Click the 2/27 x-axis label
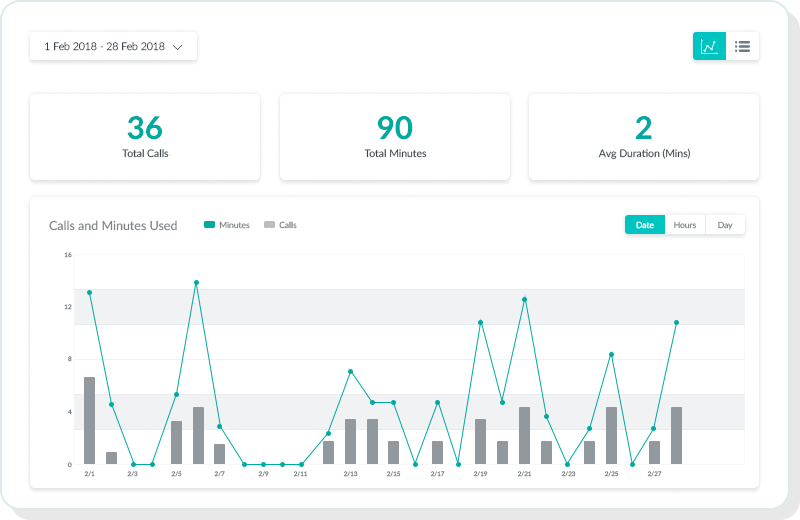This screenshot has height=520, width=800. point(655,474)
